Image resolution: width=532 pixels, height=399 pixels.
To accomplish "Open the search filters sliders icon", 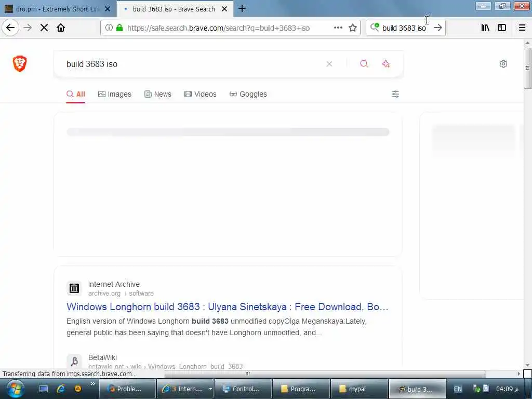I will click(395, 94).
